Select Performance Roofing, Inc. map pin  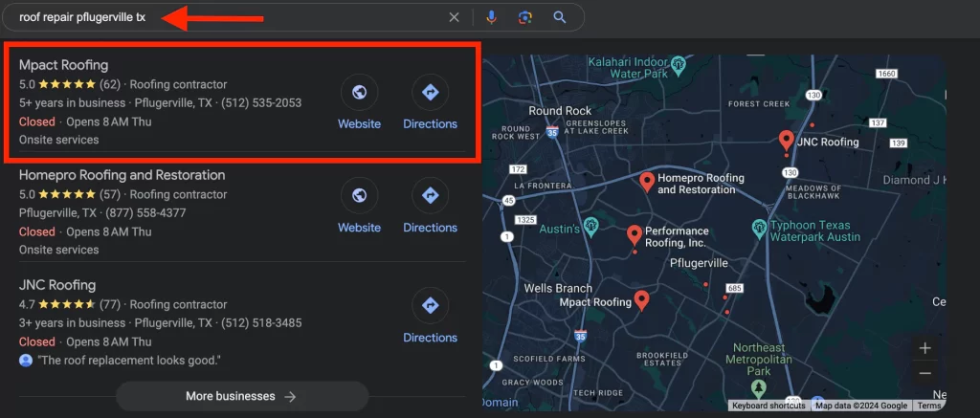point(635,235)
